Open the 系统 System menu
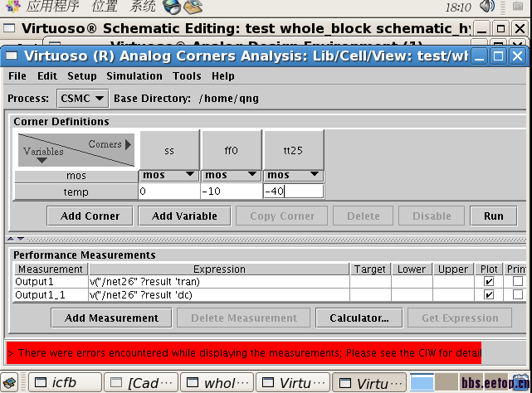532x393 pixels. [x=142, y=6]
